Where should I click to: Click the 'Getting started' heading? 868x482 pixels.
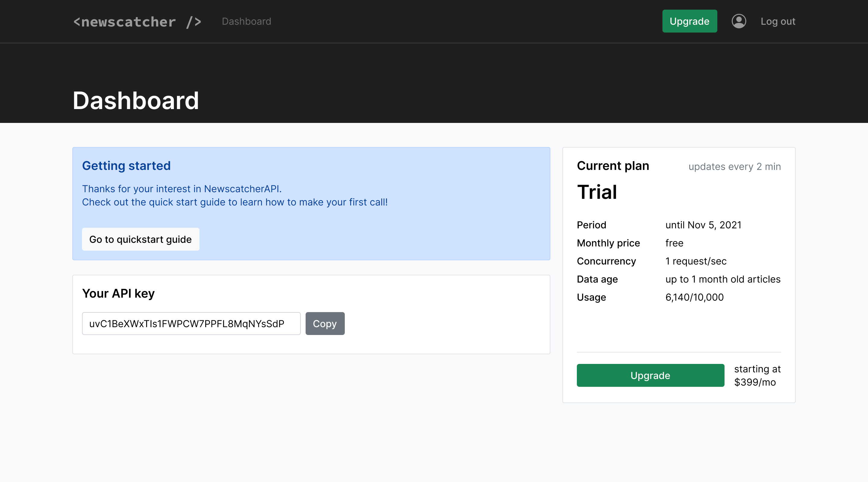tap(126, 165)
